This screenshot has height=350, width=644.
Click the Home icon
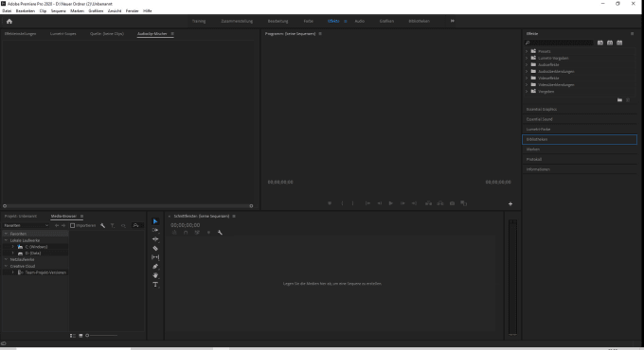point(9,22)
